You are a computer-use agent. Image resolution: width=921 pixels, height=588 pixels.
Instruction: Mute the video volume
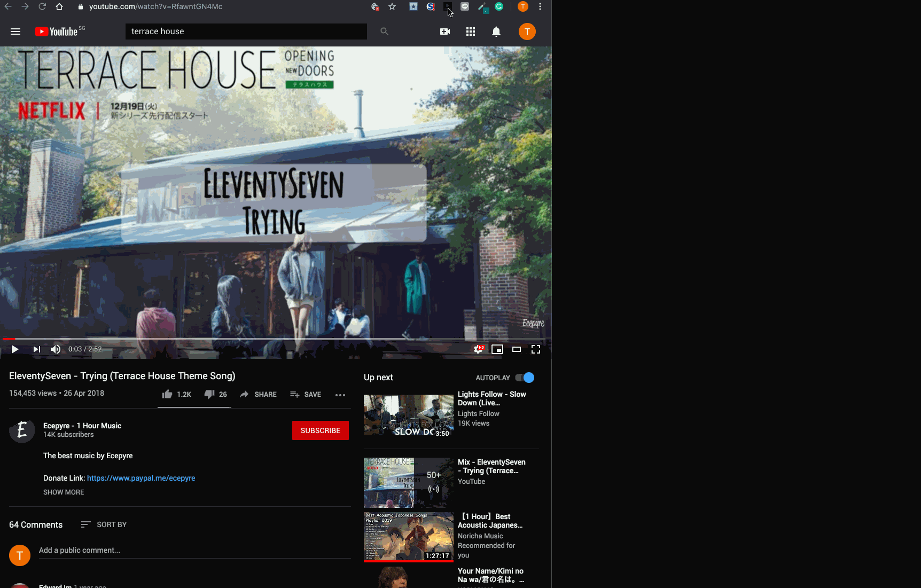coord(56,349)
